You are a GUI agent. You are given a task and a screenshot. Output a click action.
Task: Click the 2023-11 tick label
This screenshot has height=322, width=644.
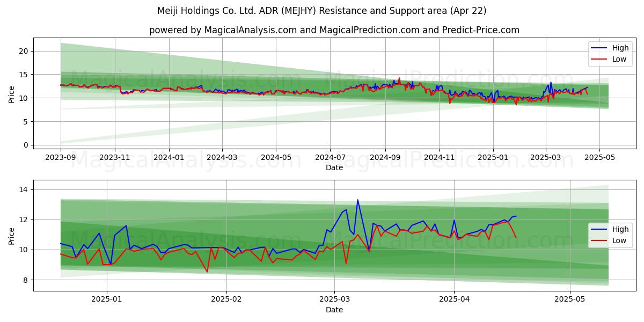point(114,157)
